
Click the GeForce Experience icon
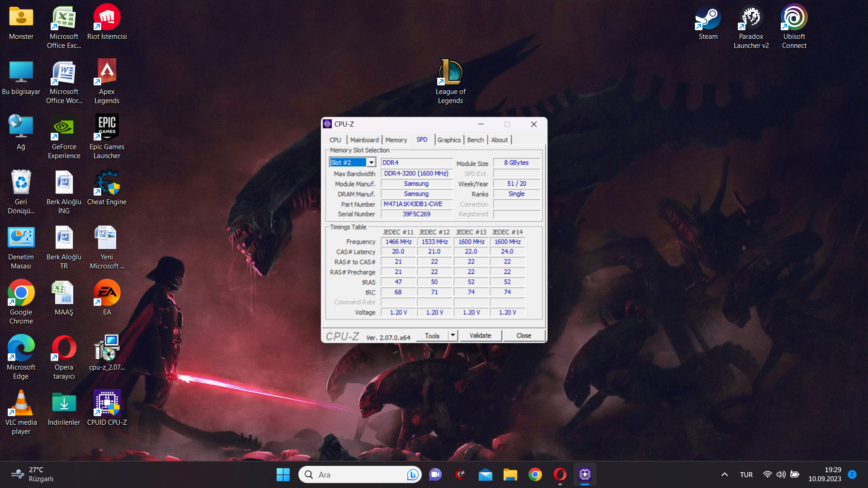click(64, 127)
